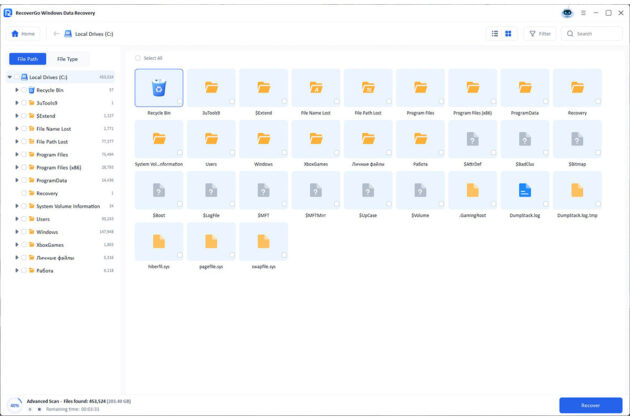Stop the advanced scan
Viewport: 630px width, 420px height.
click(39, 409)
